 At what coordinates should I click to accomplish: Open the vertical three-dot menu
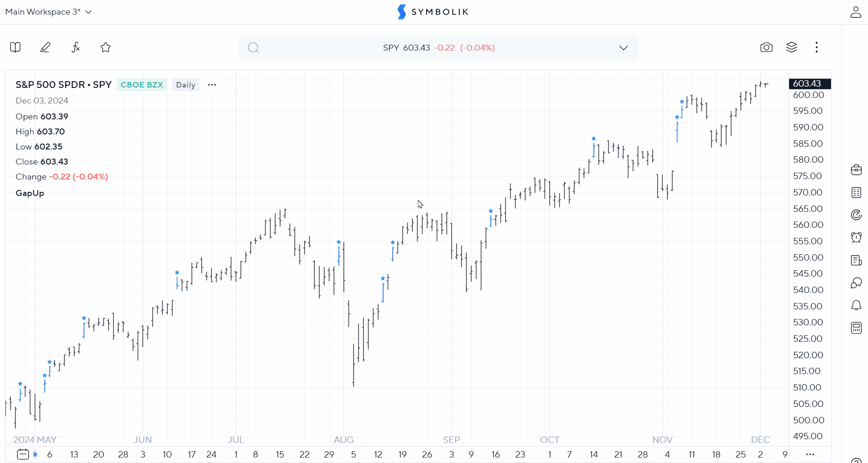click(x=816, y=47)
